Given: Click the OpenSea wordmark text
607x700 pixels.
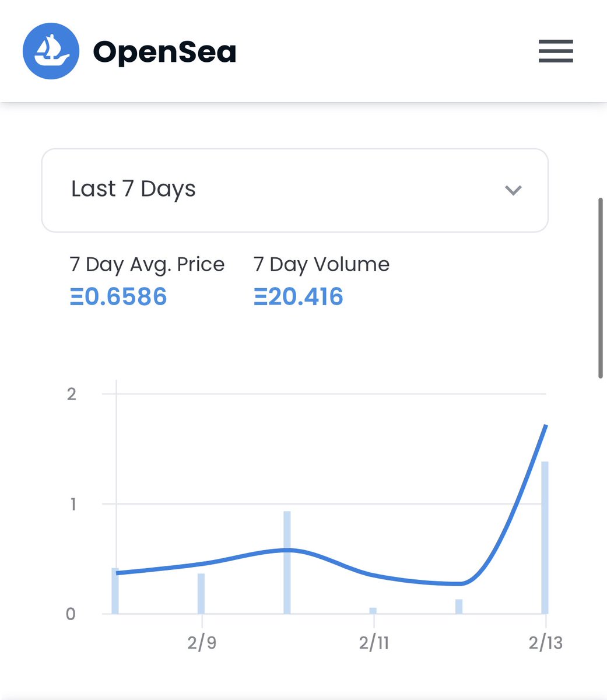Looking at the screenshot, I should [x=164, y=52].
